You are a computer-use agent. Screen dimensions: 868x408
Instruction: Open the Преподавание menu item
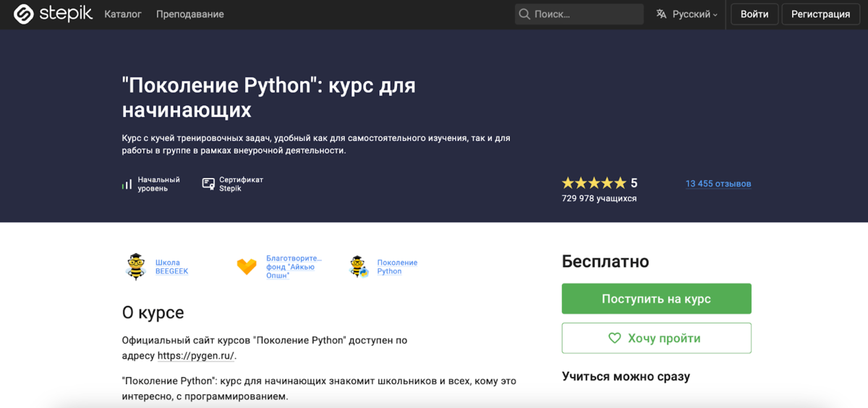click(190, 14)
